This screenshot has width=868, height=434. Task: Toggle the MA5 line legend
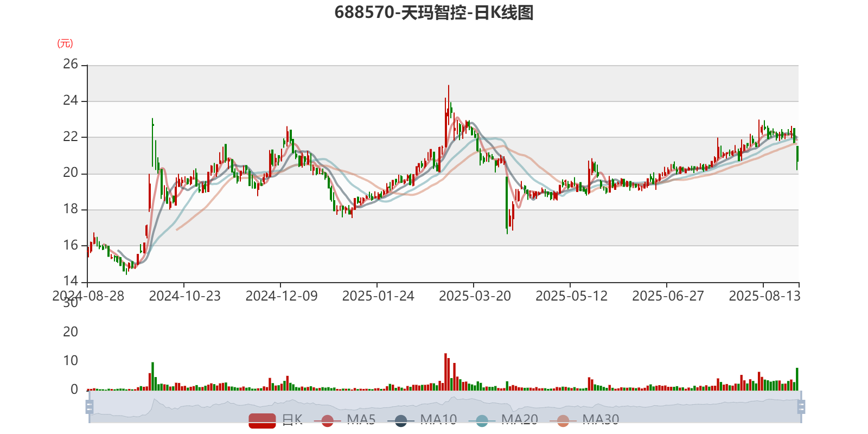[344, 420]
